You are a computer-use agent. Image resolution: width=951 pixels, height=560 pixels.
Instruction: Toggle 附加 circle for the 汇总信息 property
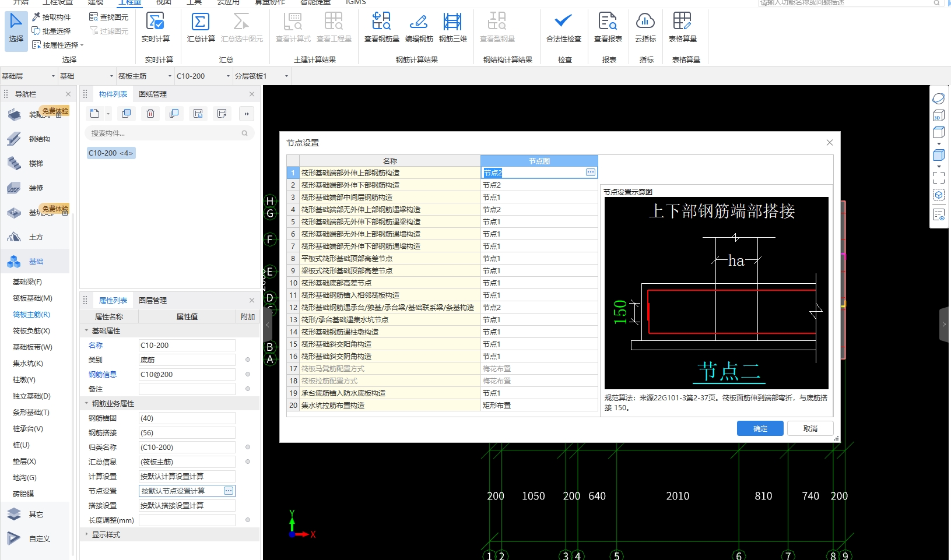(248, 462)
